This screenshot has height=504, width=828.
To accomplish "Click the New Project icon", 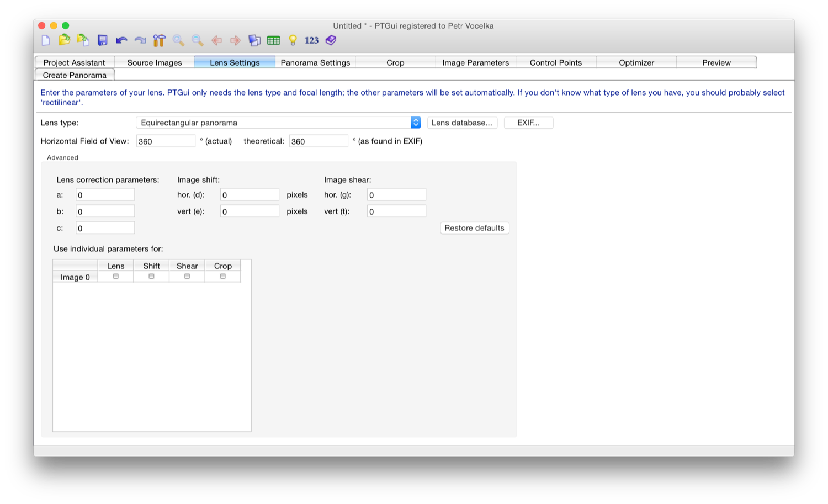I will pyautogui.click(x=46, y=40).
